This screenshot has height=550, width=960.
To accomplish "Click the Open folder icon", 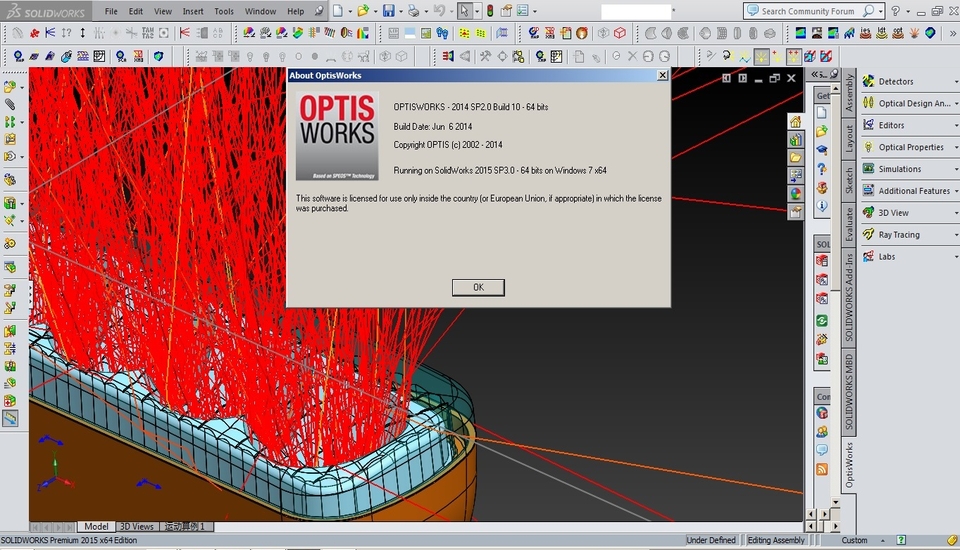I will (363, 11).
